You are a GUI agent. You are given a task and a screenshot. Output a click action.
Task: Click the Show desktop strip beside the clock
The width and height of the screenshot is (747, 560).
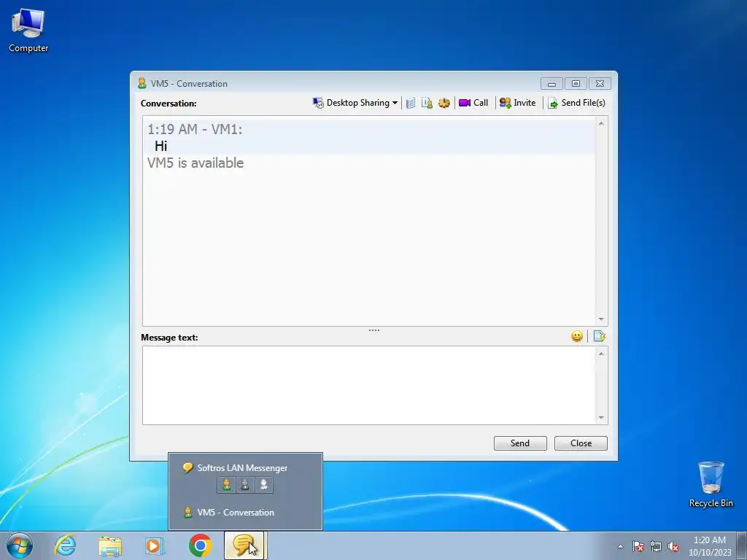(743, 546)
